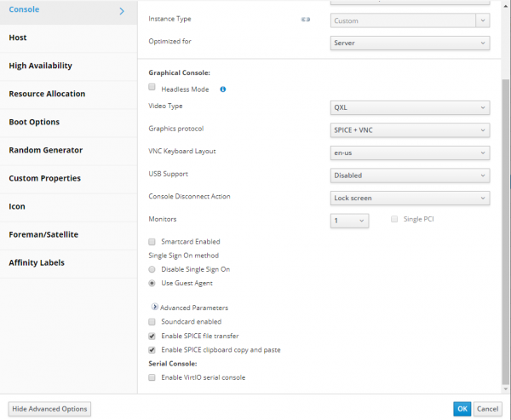This screenshot has width=511, height=420.
Task: Open the Boot Options tab
Action: (34, 122)
